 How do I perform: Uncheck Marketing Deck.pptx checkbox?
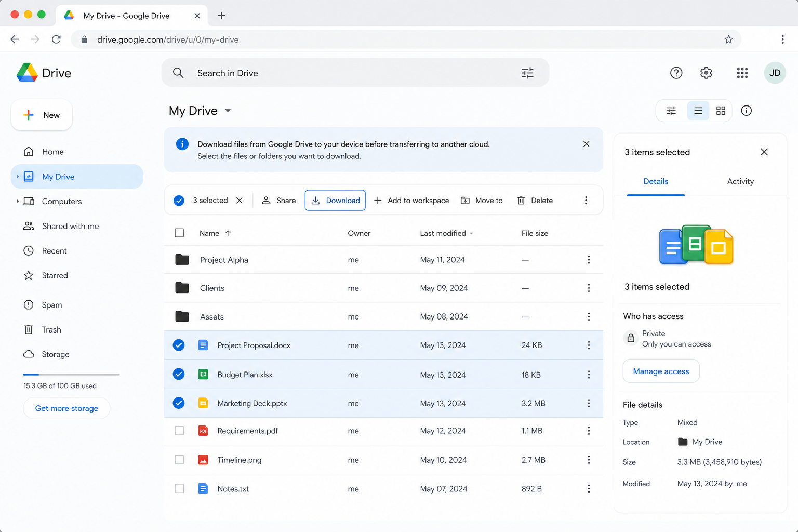click(179, 403)
